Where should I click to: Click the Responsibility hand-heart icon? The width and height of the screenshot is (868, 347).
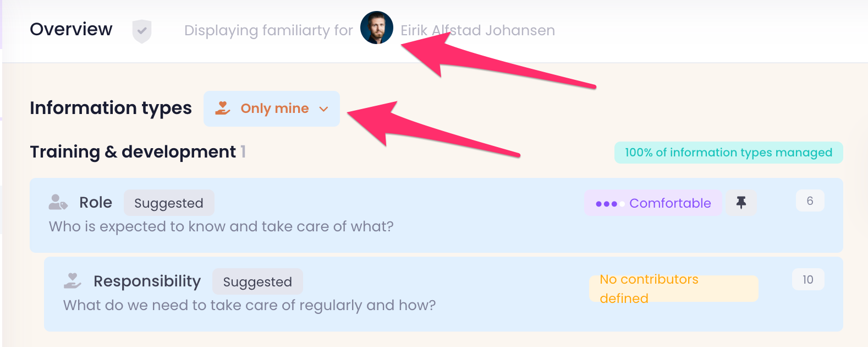pyautogui.click(x=73, y=281)
